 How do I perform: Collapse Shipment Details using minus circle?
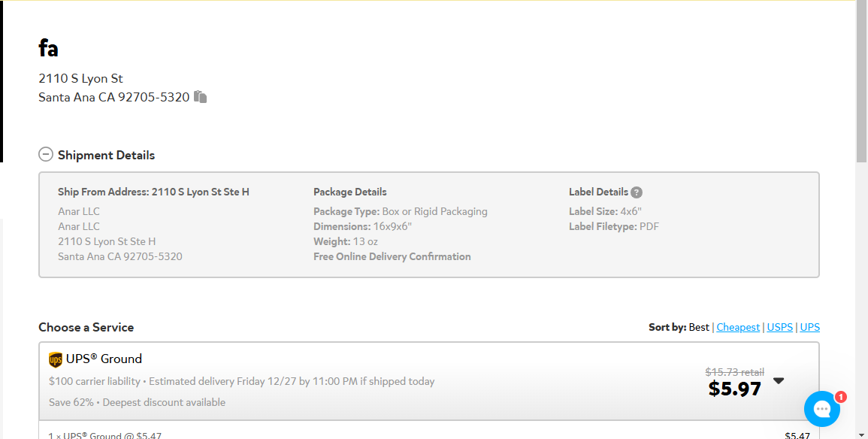(x=46, y=154)
